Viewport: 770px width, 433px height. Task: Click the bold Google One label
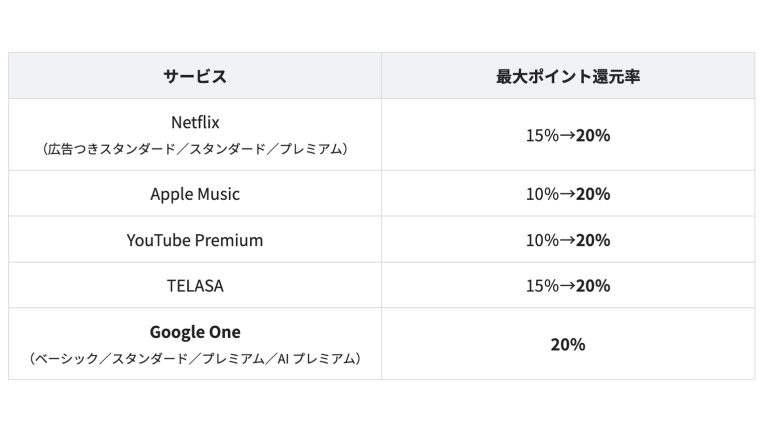pyautogui.click(x=195, y=332)
